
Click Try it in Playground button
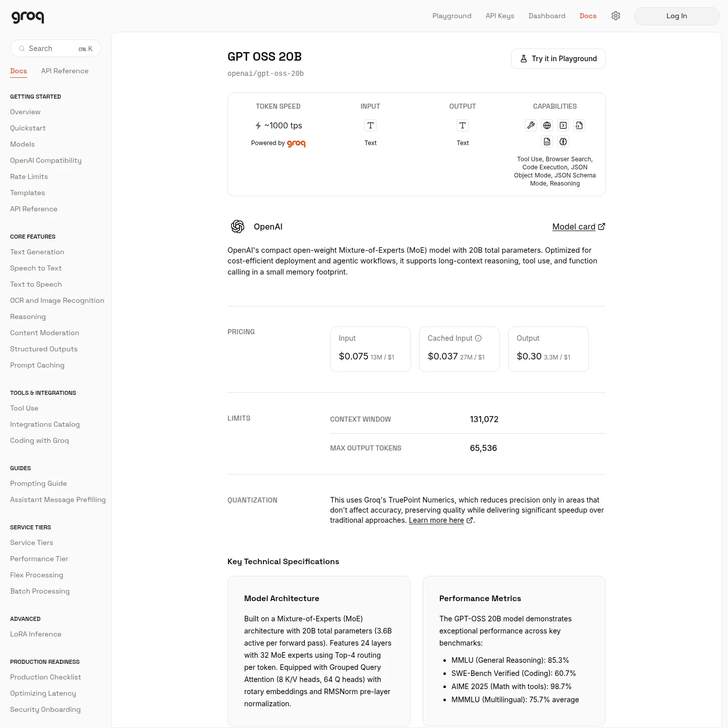(x=558, y=59)
